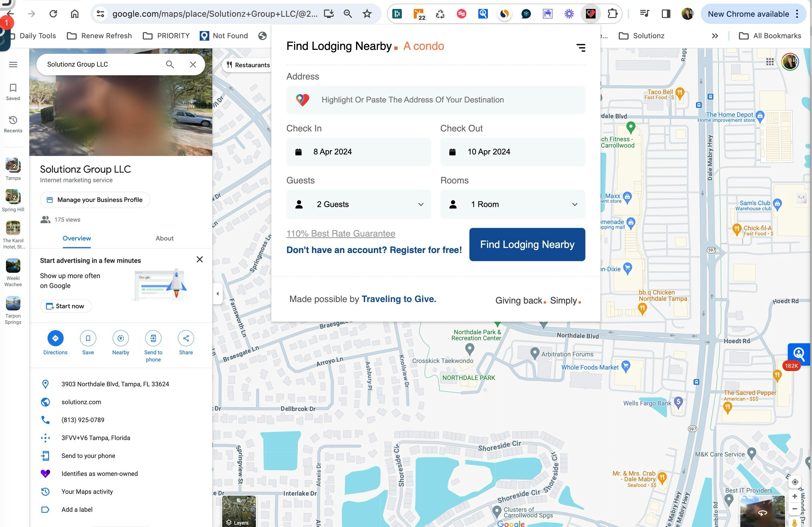Dismiss the Start advertising card
The width and height of the screenshot is (812, 527).
200,259
